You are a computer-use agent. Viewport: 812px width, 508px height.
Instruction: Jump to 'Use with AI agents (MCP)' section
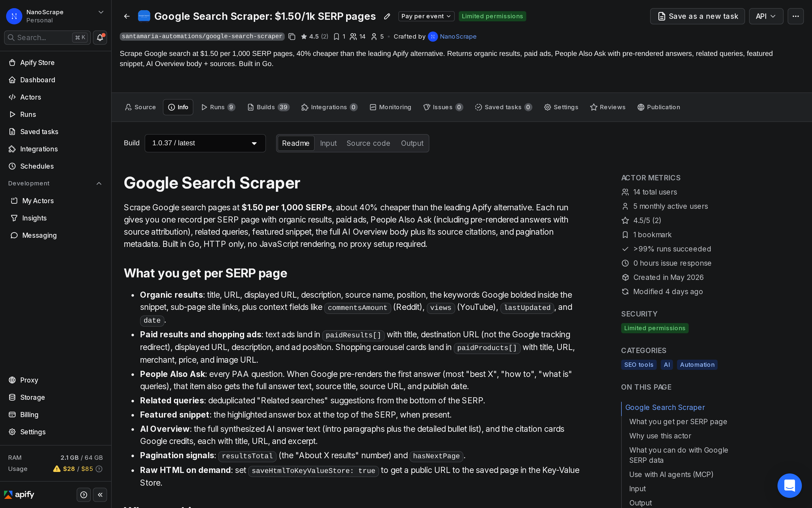[x=671, y=474]
